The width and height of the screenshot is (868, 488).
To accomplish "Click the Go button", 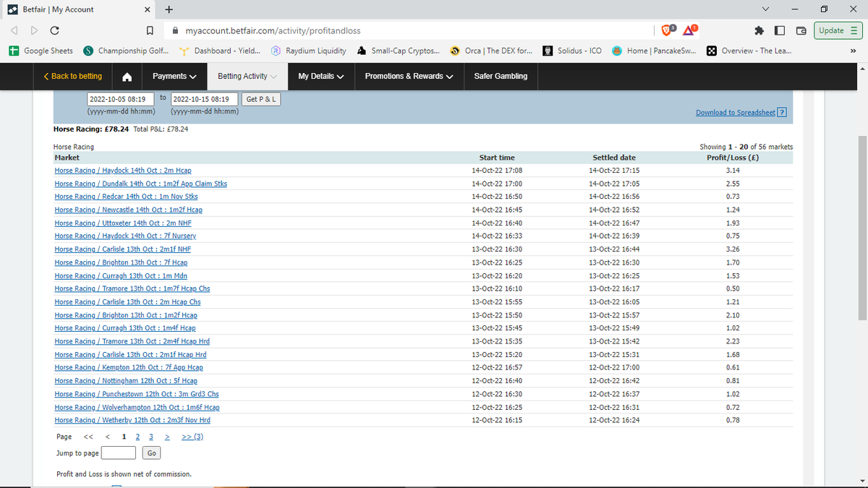I will pyautogui.click(x=151, y=453).
